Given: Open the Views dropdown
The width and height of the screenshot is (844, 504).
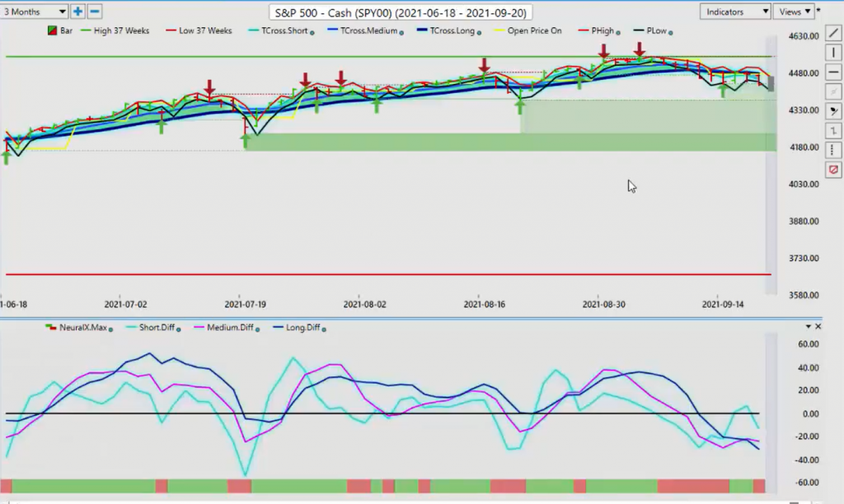Looking at the screenshot, I should (794, 12).
